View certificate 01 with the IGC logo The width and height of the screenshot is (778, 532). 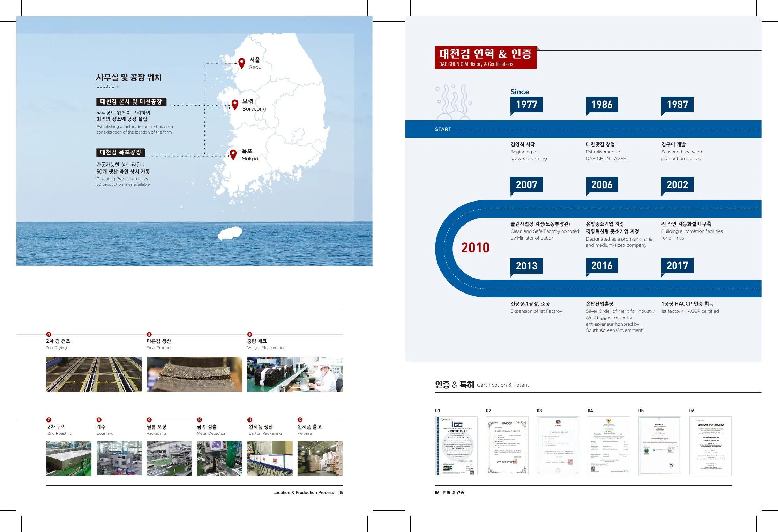coord(456,446)
